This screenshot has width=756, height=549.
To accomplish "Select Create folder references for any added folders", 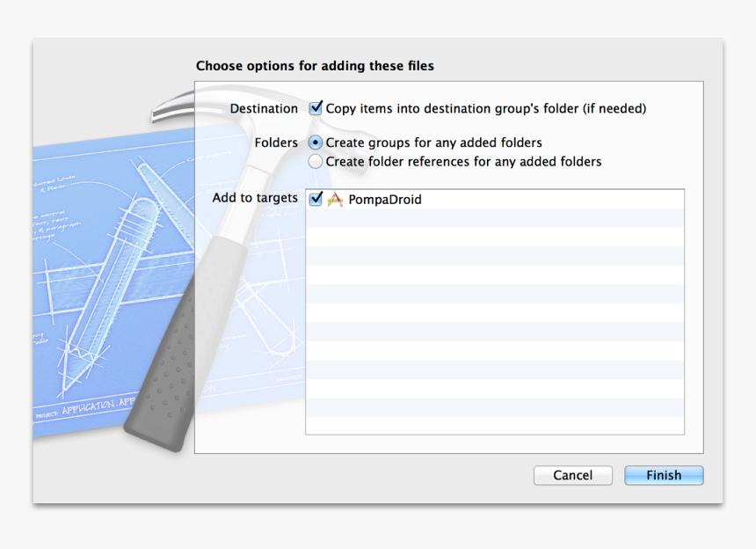I will 316,162.
